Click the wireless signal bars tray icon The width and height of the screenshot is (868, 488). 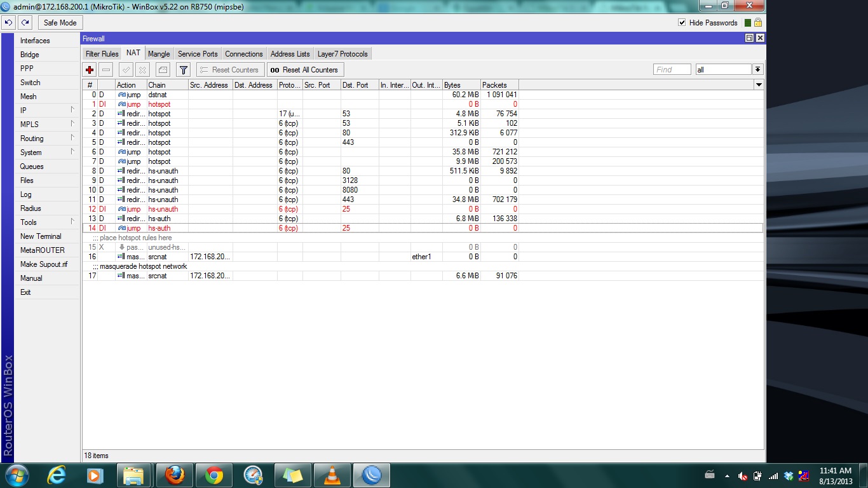tap(773, 476)
